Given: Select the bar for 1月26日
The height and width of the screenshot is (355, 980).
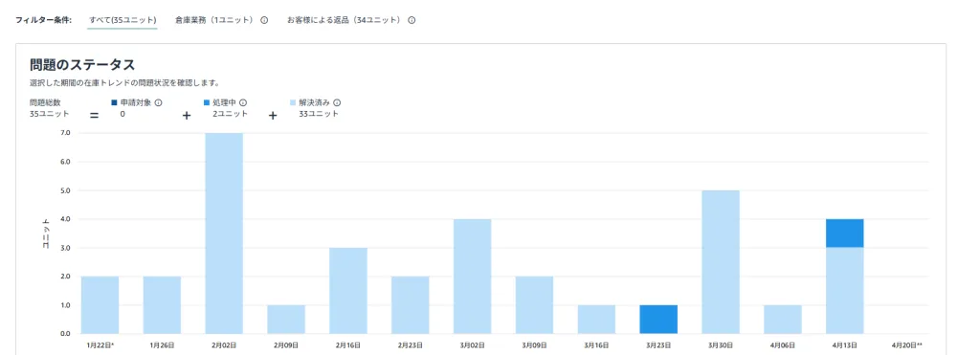Looking at the screenshot, I should [x=162, y=305].
